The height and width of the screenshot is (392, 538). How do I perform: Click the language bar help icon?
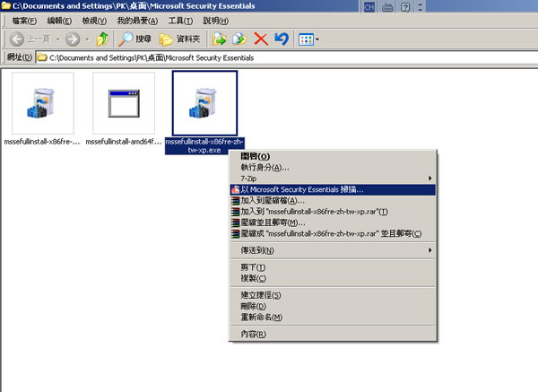tap(405, 7)
